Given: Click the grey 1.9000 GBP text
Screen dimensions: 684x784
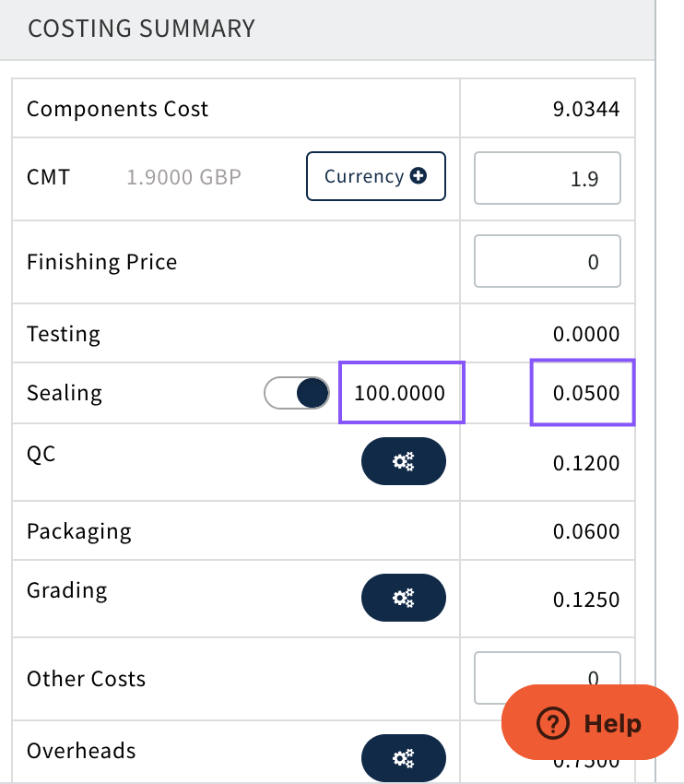Looking at the screenshot, I should click(x=183, y=176).
